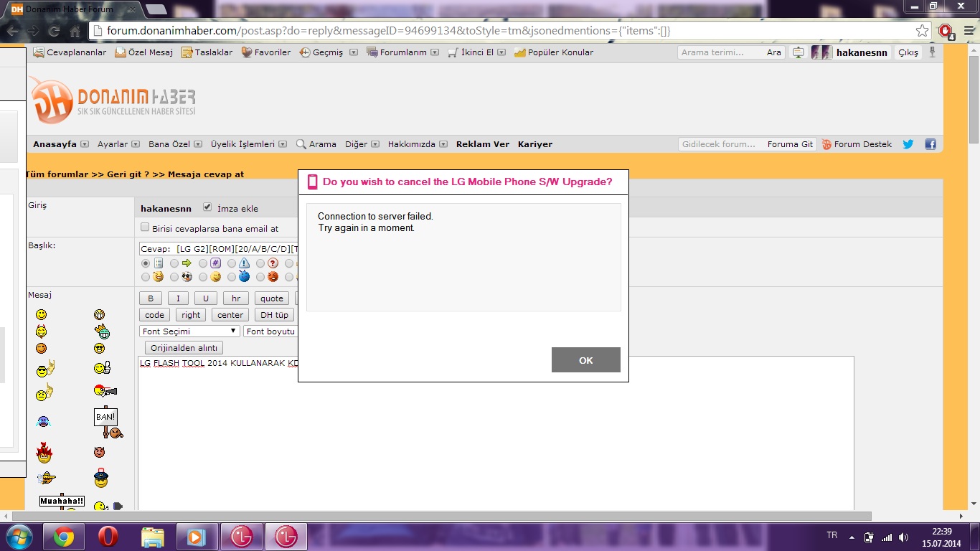Expand the Bana Özel menu arrow
Viewport: 980px width, 551px height.
[x=198, y=144]
